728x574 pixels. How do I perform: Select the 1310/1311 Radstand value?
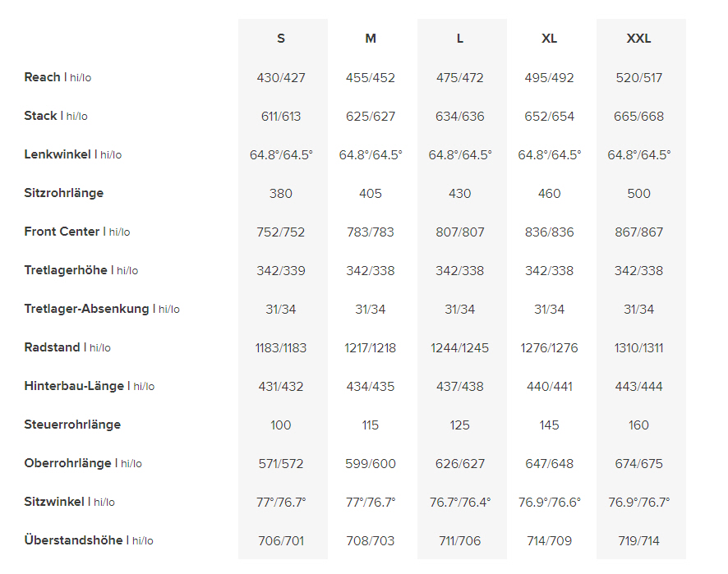pyautogui.click(x=638, y=348)
